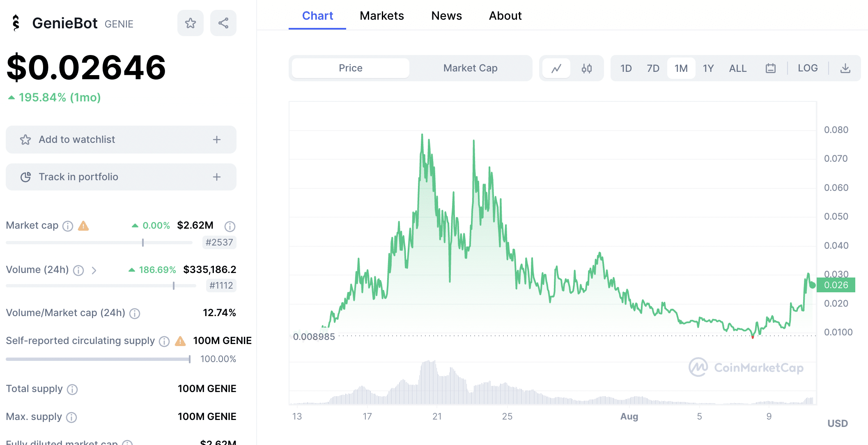The width and height of the screenshot is (868, 445).
Task: Click the circulating supply warning triangle
Action: [180, 341]
